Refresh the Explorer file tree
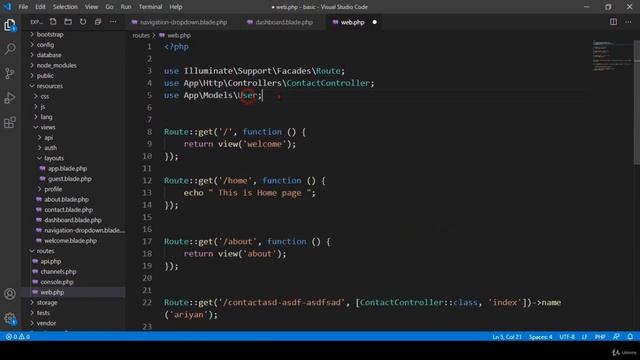 (x=83, y=22)
